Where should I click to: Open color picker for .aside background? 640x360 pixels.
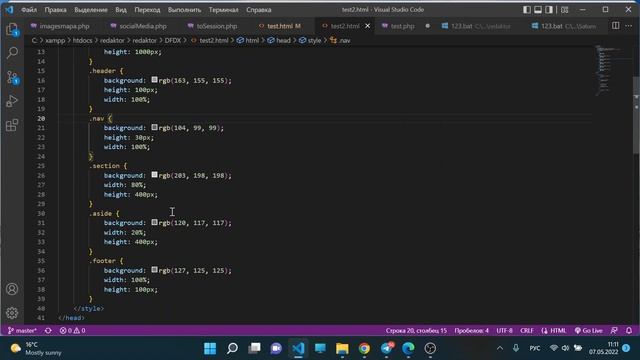(154, 222)
